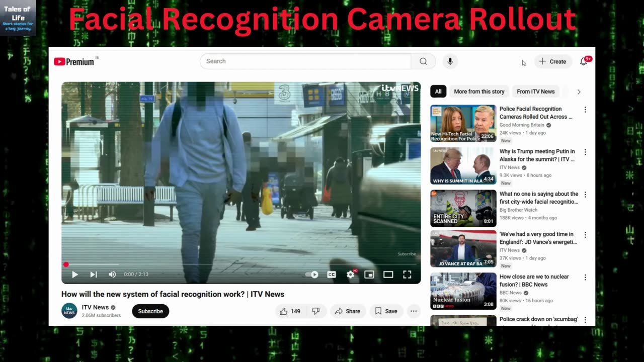
Task: Save the video to a playlist
Action: [386, 311]
